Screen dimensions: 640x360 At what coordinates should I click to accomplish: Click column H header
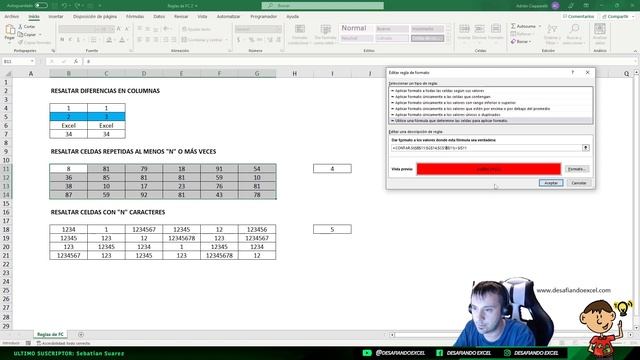click(294, 73)
